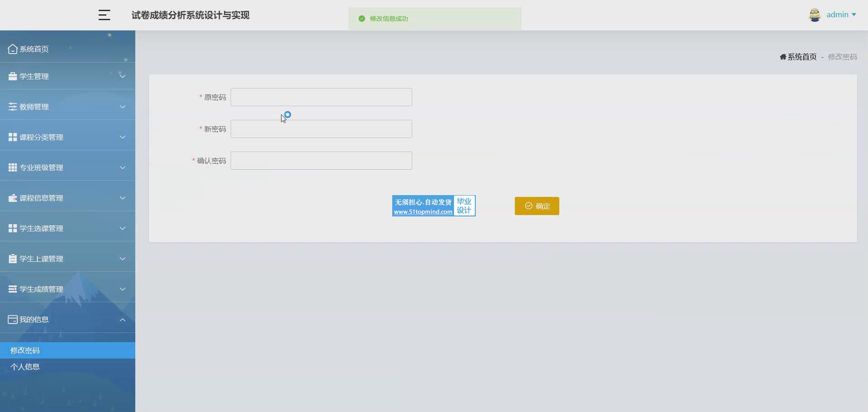Screen dimensions: 868x412
Task: Expand 课程信息管理 menu chevron
Action: [123, 198]
